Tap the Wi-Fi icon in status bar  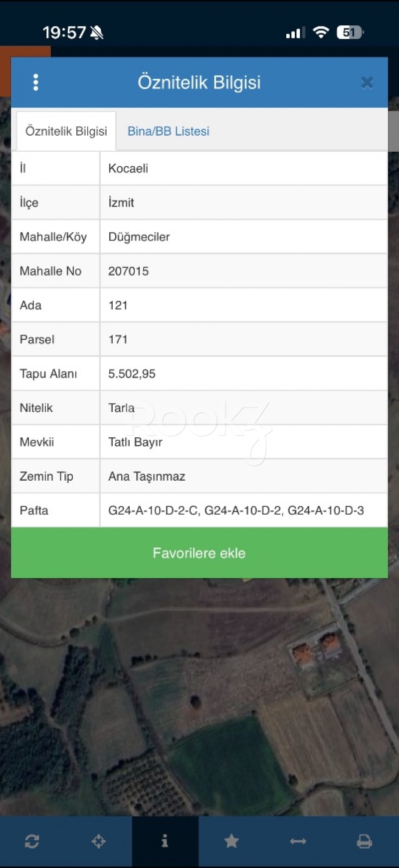click(x=321, y=33)
